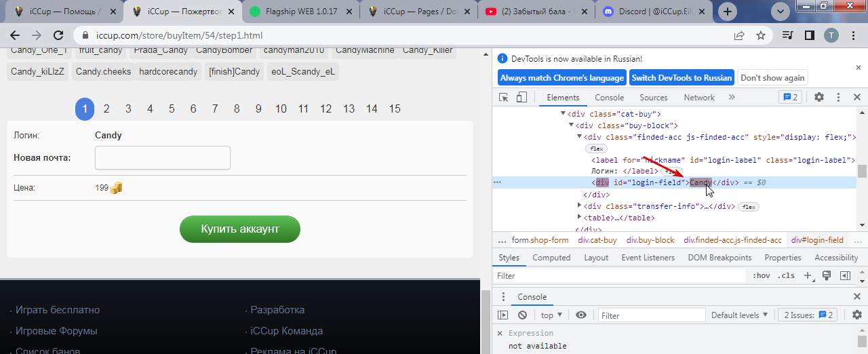
Task: Remove the live Expression entry
Action: (500, 334)
